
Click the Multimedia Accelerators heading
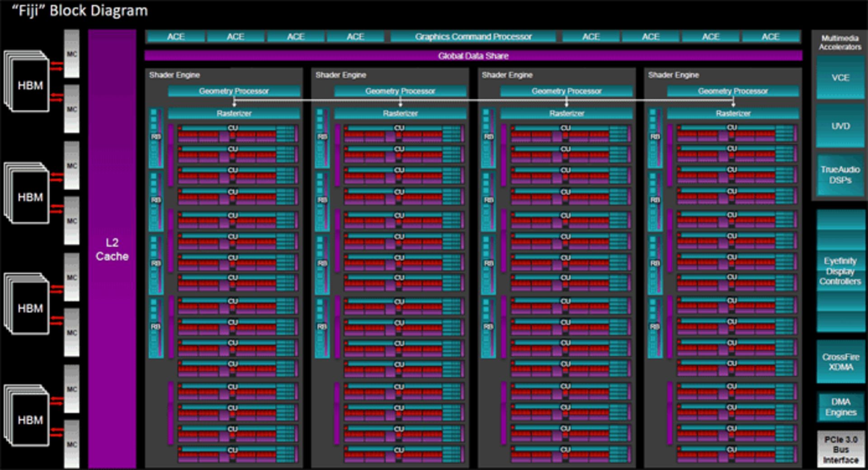(x=840, y=42)
